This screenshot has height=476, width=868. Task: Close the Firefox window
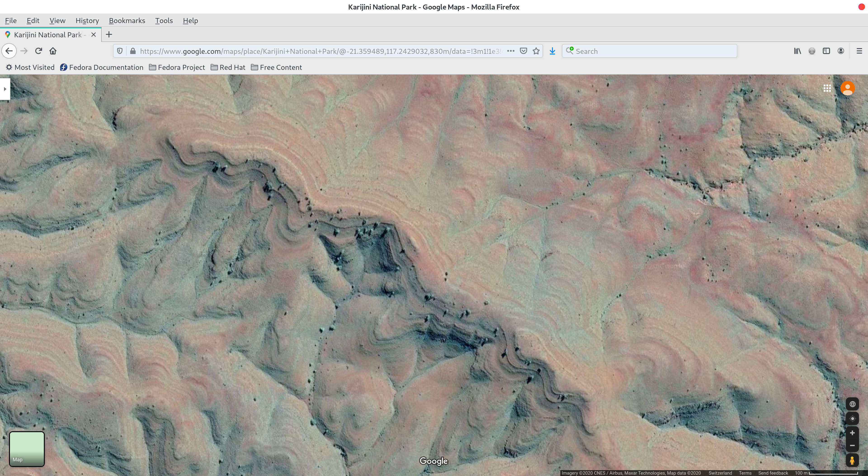(x=861, y=7)
